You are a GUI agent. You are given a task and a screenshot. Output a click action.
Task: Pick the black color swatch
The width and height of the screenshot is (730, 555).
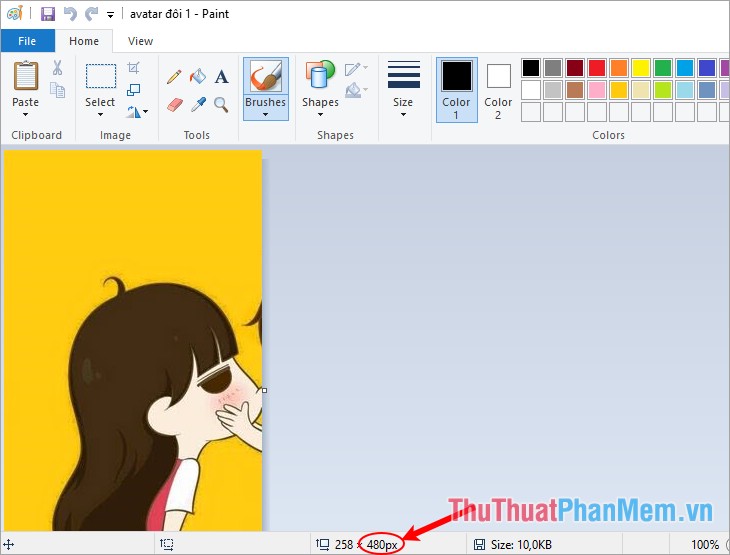click(531, 68)
